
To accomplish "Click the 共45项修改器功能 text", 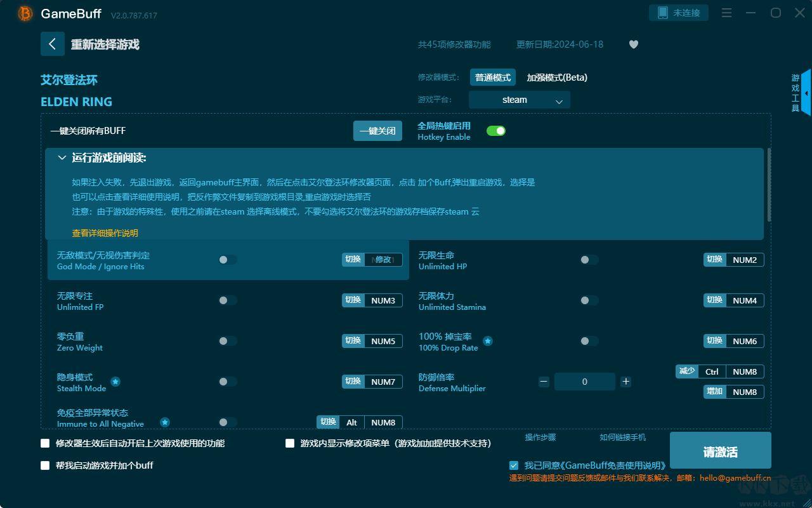I will coord(454,44).
